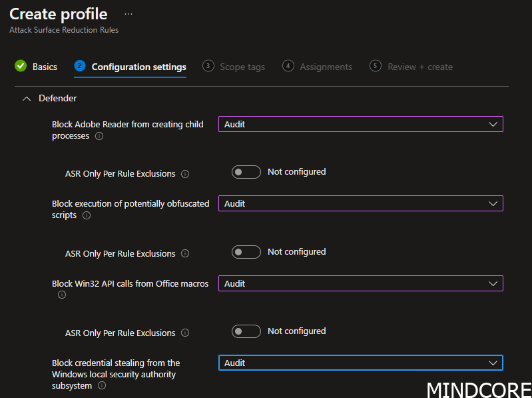Click info icon for first ASR Only Per Rule Exclusions

(185, 174)
